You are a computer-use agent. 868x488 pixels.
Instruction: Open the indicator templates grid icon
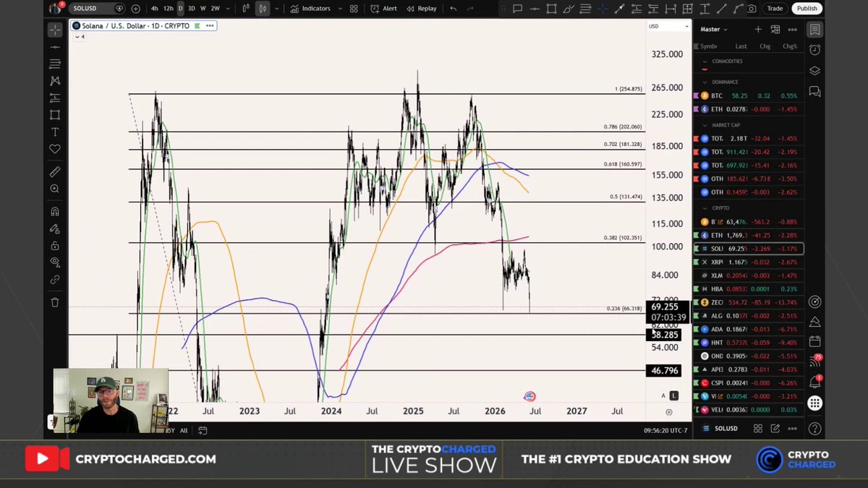tap(353, 9)
